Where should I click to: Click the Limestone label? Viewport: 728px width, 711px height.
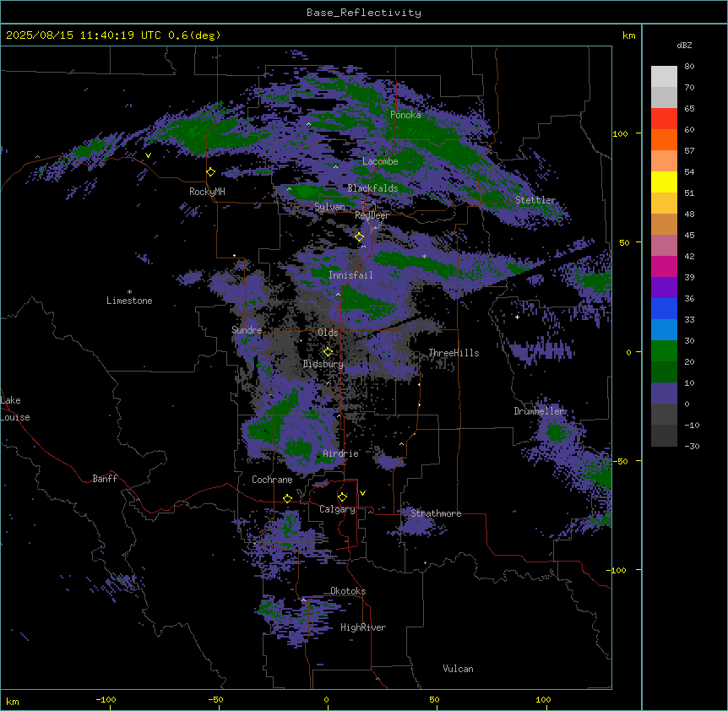(129, 301)
